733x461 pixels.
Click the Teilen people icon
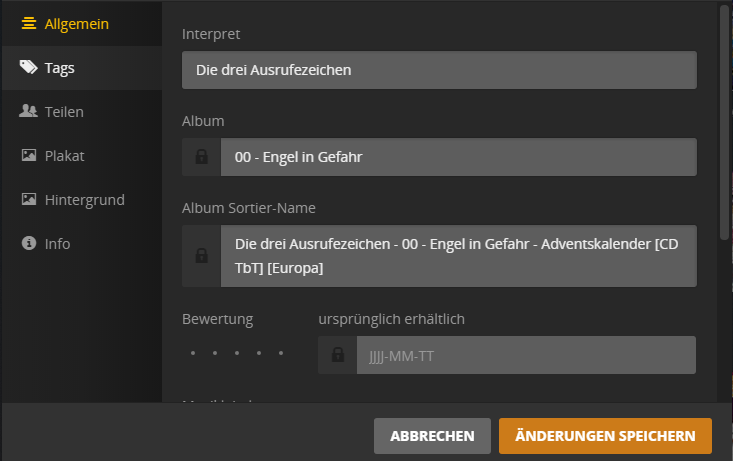[29, 112]
